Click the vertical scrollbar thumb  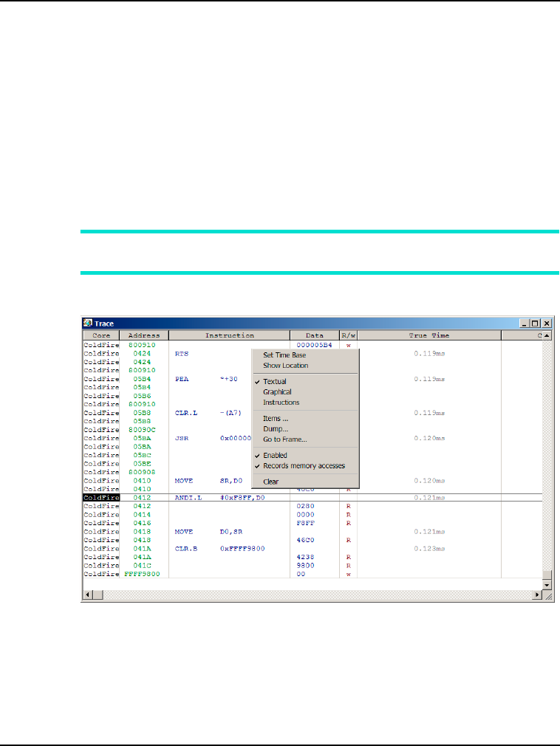click(547, 575)
